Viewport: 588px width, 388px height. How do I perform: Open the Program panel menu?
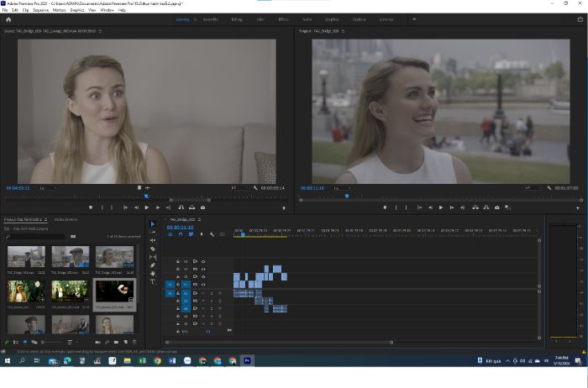[343, 31]
